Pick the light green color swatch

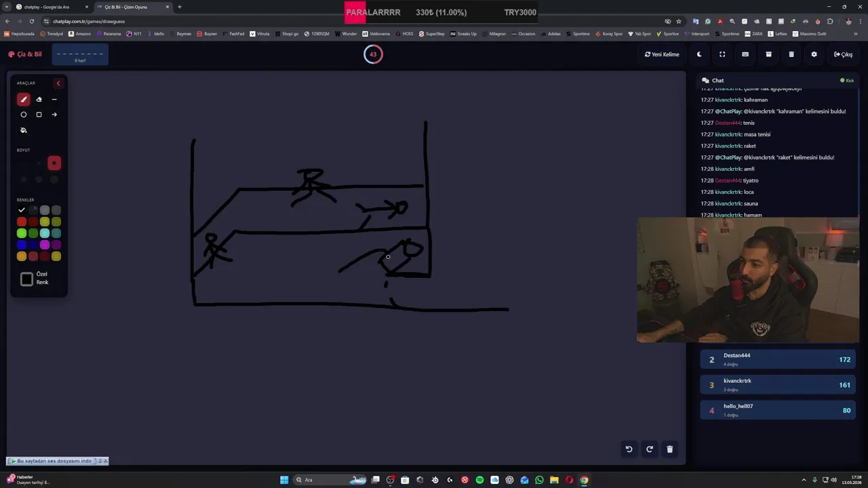pyautogui.click(x=22, y=233)
